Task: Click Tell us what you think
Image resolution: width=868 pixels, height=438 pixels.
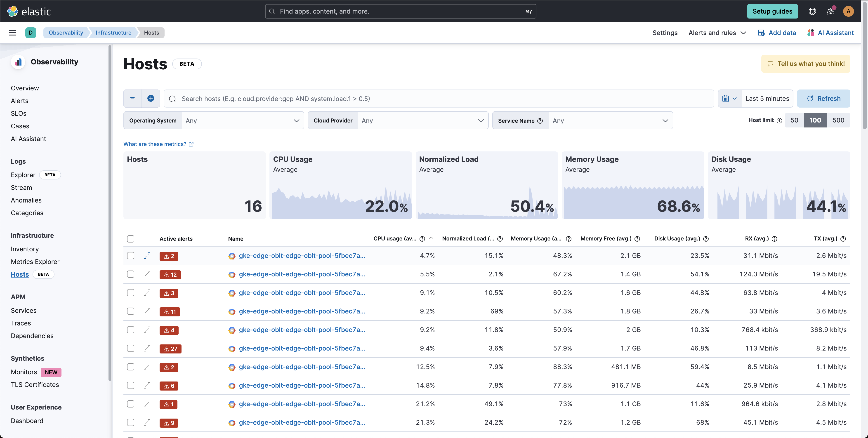Action: tap(806, 64)
